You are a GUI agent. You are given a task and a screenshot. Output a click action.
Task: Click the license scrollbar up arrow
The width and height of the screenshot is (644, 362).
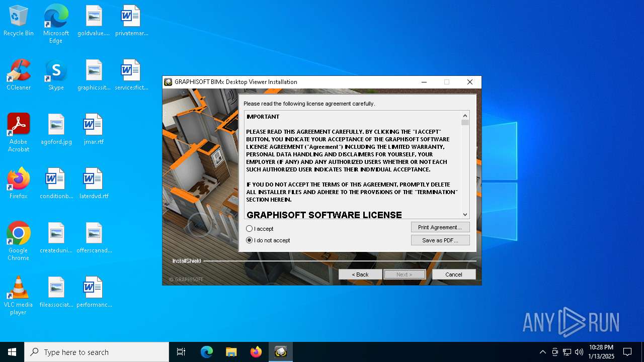465,116
